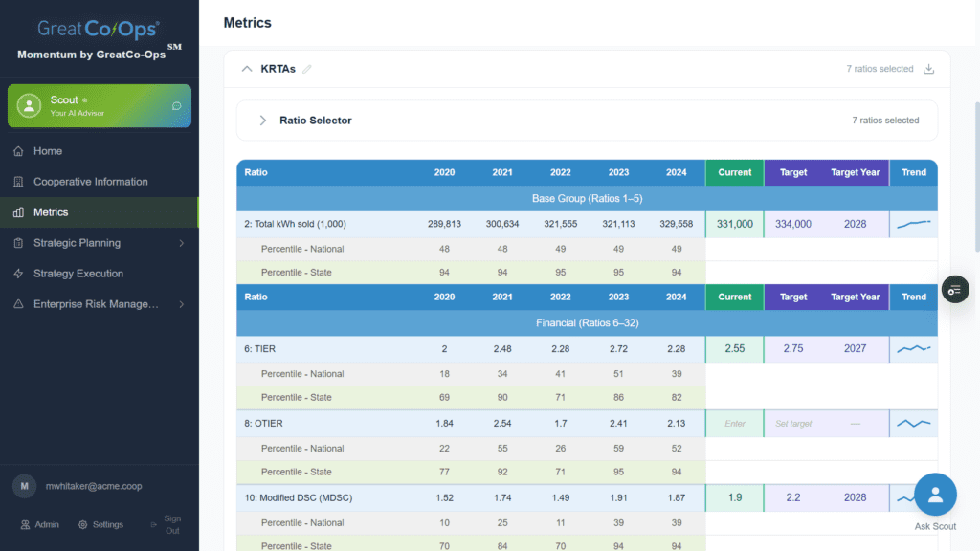Click the Admin user icon
Image resolution: width=980 pixels, height=551 pixels.
coord(25,525)
